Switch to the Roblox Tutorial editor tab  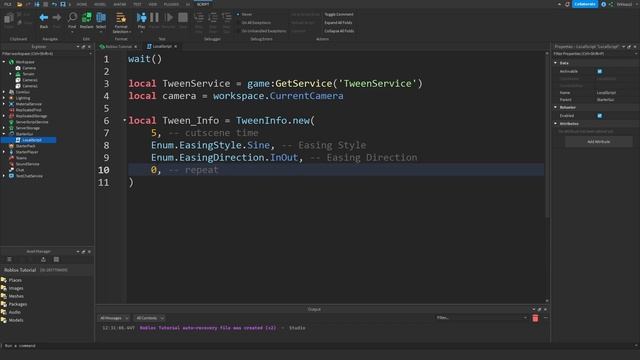[x=118, y=47]
